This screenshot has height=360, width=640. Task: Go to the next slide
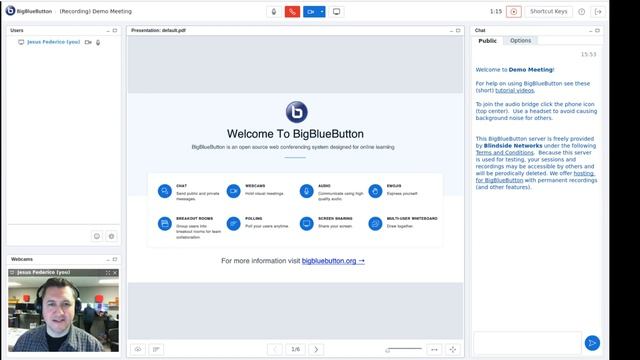point(316,349)
